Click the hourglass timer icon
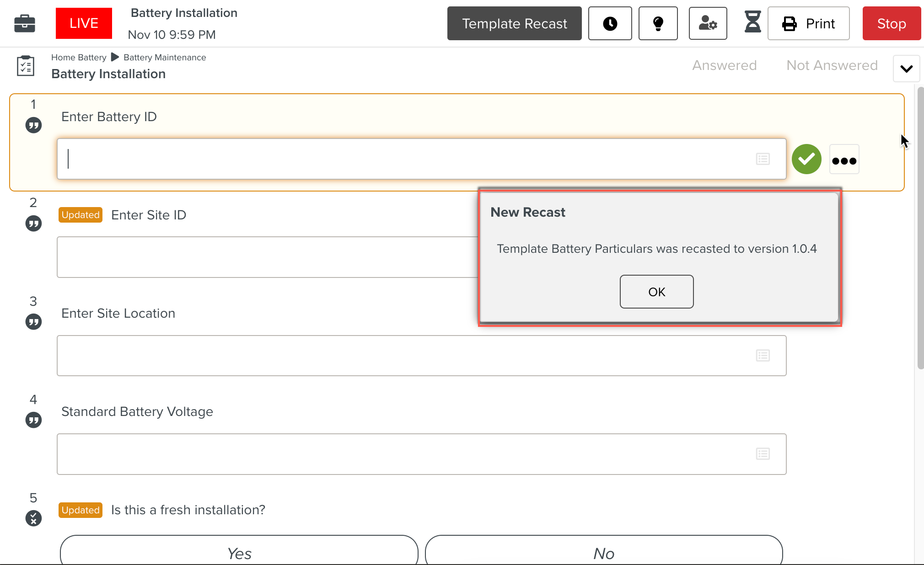 752,22
